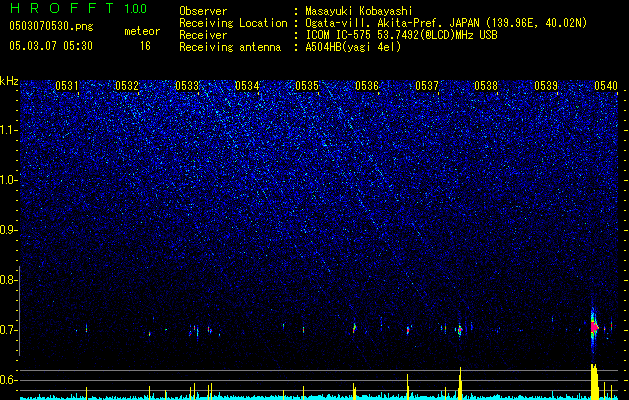
Task: Click the 0536 time axis marker
Action: 367,86
